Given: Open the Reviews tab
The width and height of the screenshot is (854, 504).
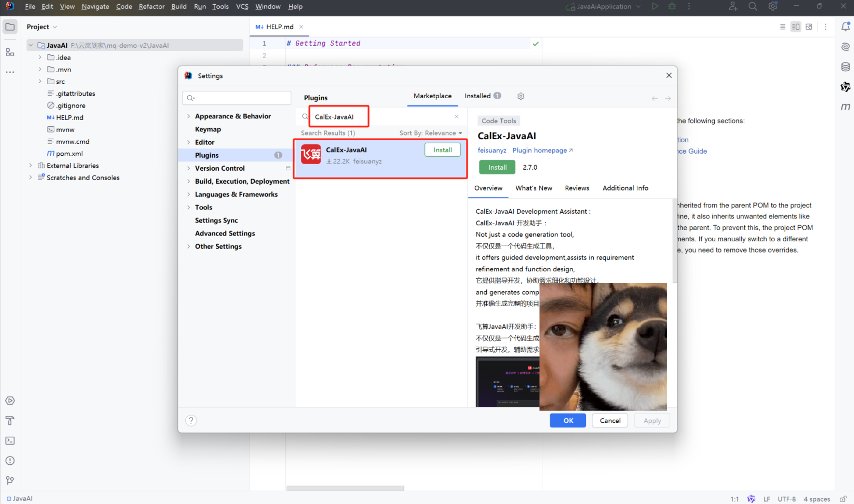Looking at the screenshot, I should [x=577, y=188].
